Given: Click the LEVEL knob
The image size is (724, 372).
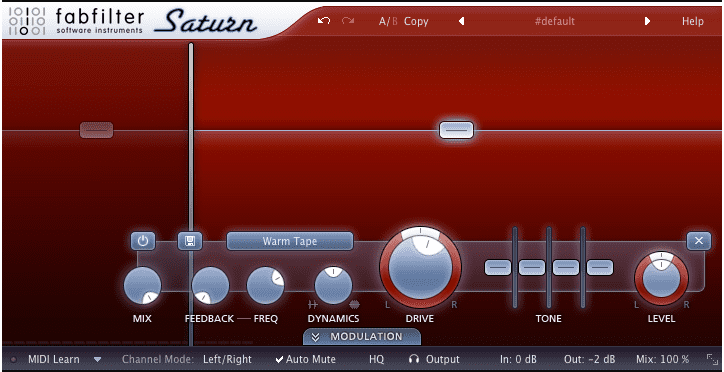Looking at the screenshot, I should click(661, 279).
